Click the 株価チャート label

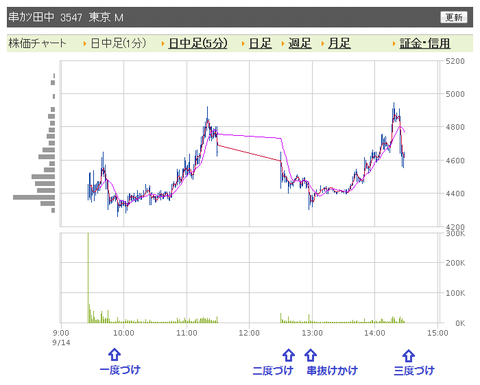point(37,43)
